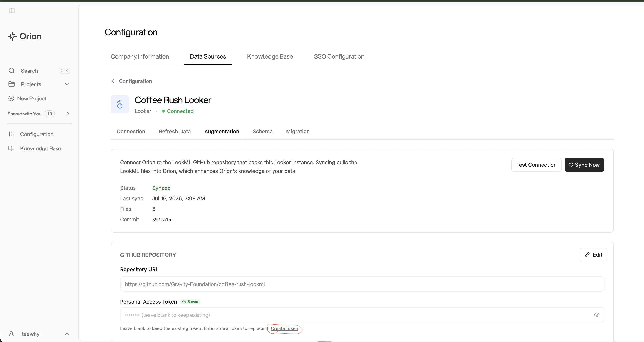Click the commit hash 397ca15
644x342 pixels.
point(162,220)
